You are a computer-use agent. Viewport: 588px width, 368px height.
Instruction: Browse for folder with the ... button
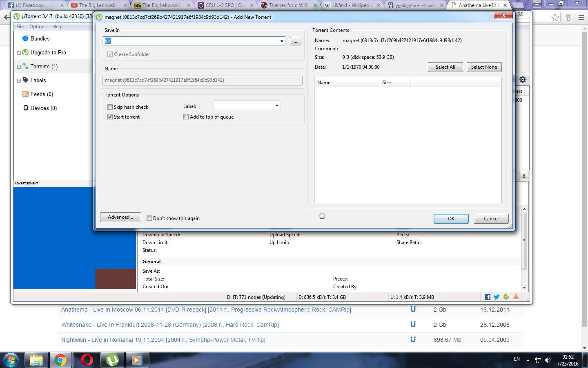[x=295, y=41]
